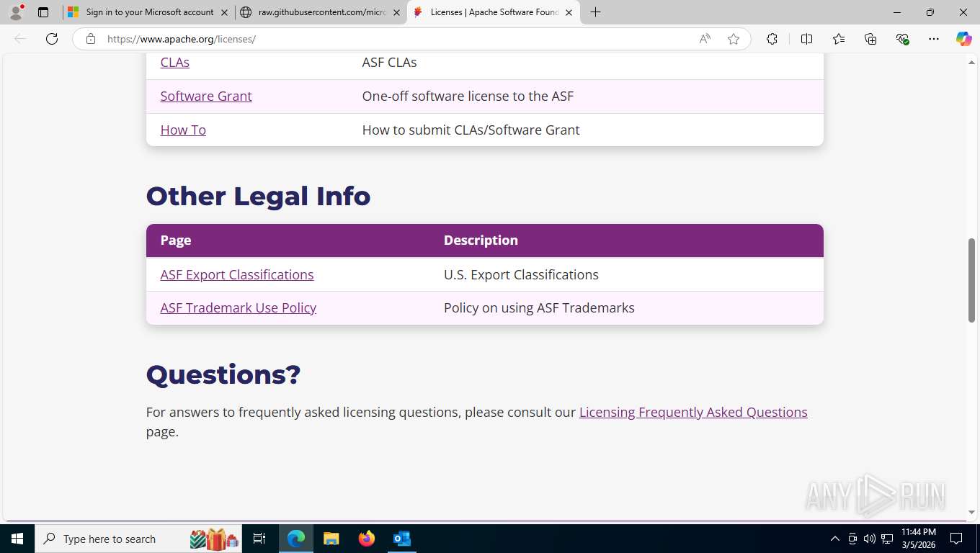Click 'One-off software license to the ASF' text
Image resolution: width=980 pixels, height=553 pixels.
click(468, 96)
